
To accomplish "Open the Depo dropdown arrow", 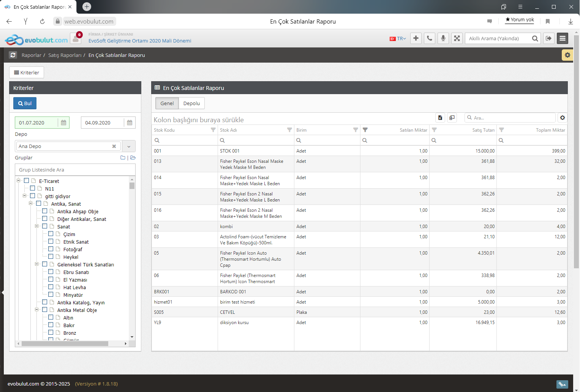I will click(x=129, y=146).
